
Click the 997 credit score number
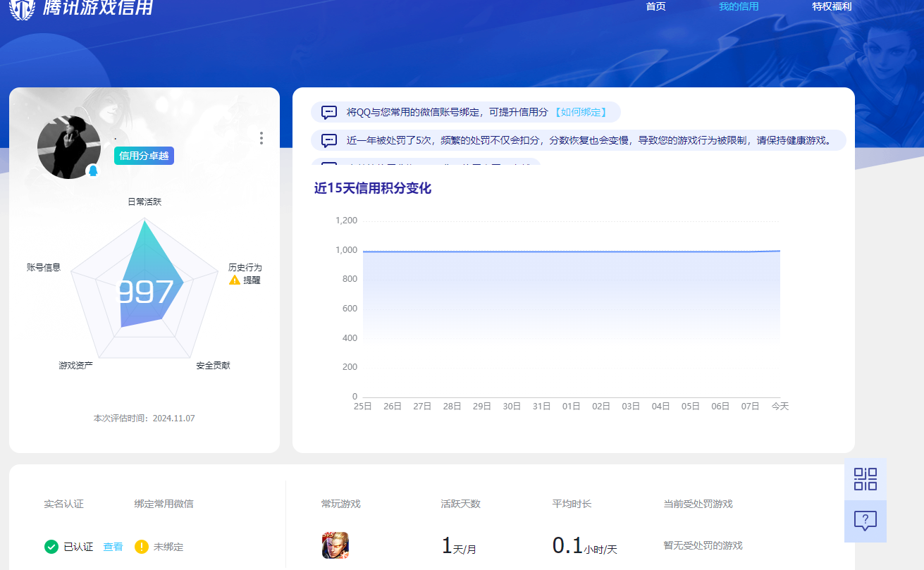tap(144, 292)
